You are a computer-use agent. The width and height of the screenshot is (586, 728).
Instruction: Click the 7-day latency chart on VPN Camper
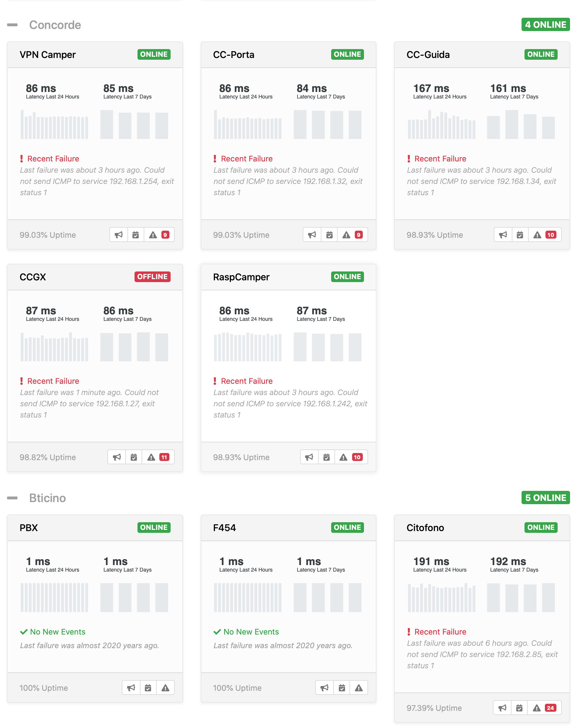click(134, 124)
